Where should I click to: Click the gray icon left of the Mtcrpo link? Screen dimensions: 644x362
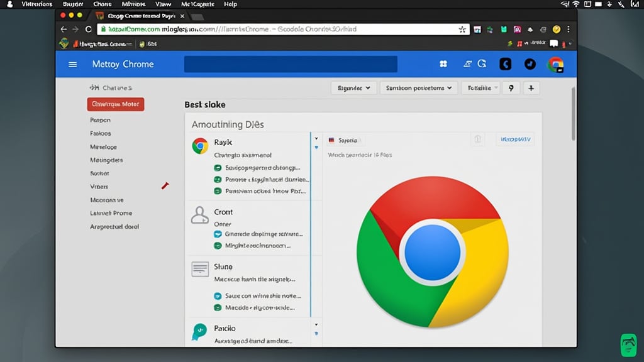[478, 139]
